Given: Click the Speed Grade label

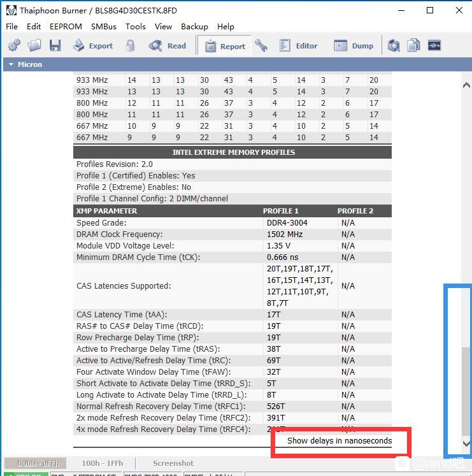Looking at the screenshot, I should tap(101, 223).
